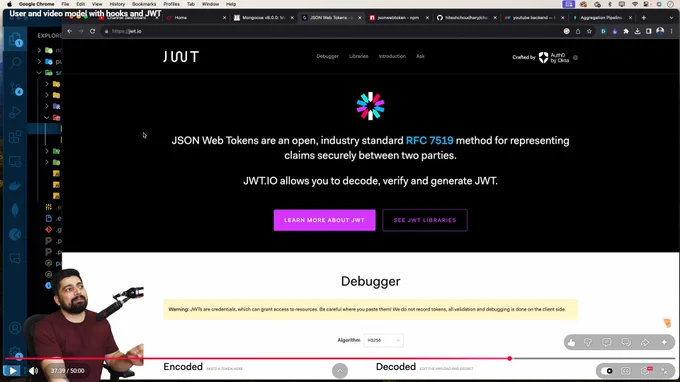Viewport: 680px width, 382px height.
Task: Open the Libraries nav link
Action: point(359,56)
